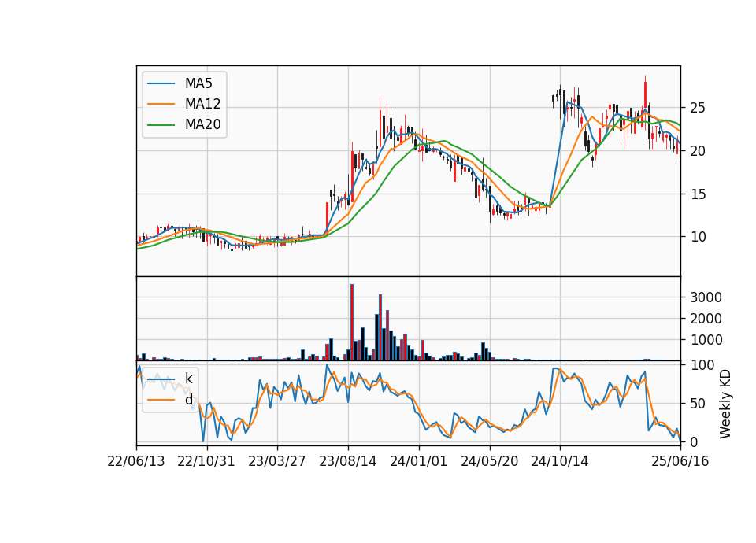Viewport: 756px width, 543px height.
Task: Click the 22/06/13 date tick label
Action: [136, 461]
